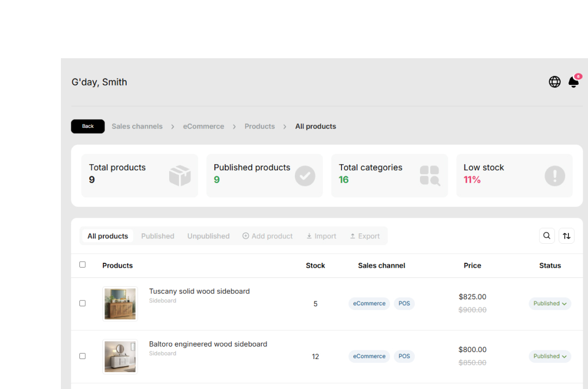Click the Total products box icon
This screenshot has height=389, width=588.
(x=180, y=176)
